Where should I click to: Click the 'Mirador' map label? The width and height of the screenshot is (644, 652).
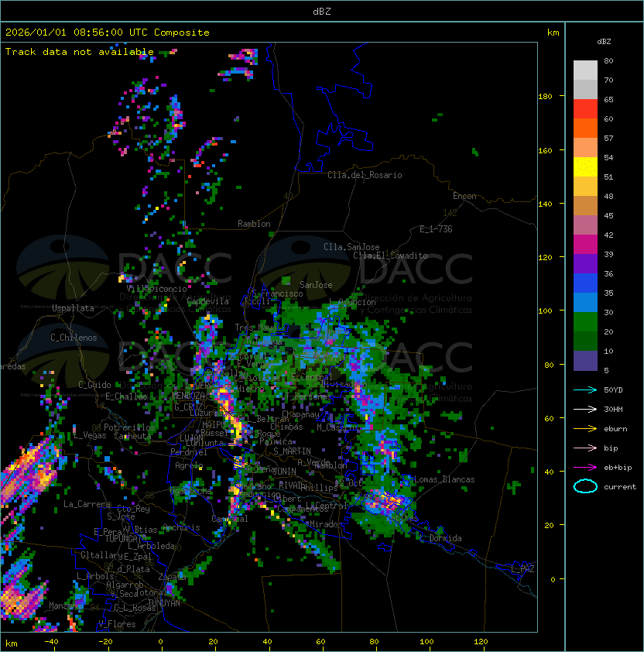(324, 524)
